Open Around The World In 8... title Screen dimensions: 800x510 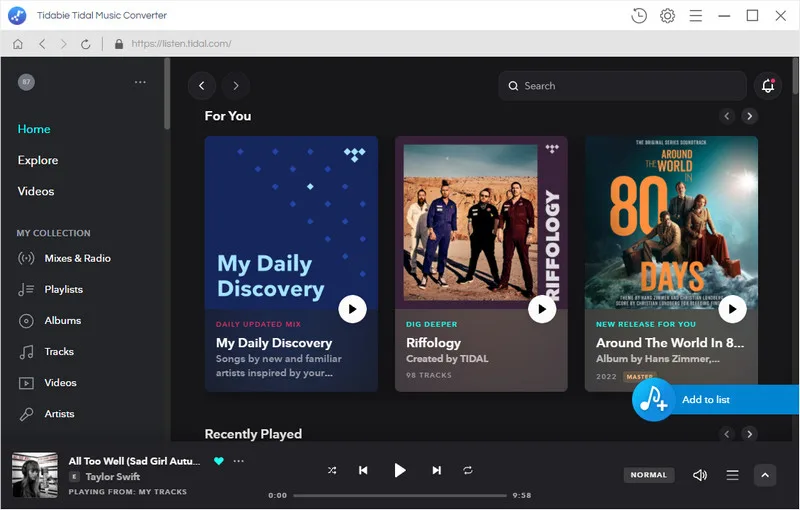(x=670, y=343)
